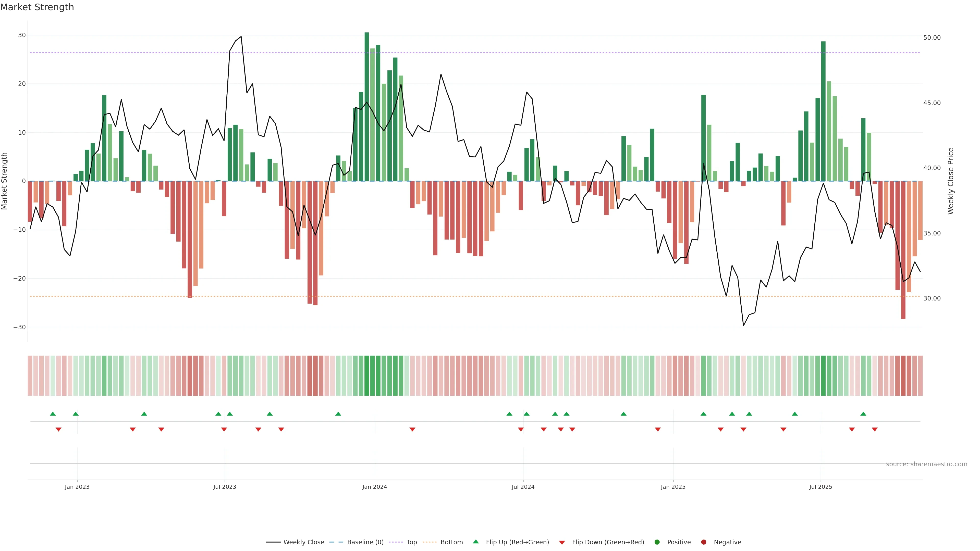Click the red Flip Down triangle legend icon
Viewport: 980px width, 551px height.
click(x=562, y=542)
